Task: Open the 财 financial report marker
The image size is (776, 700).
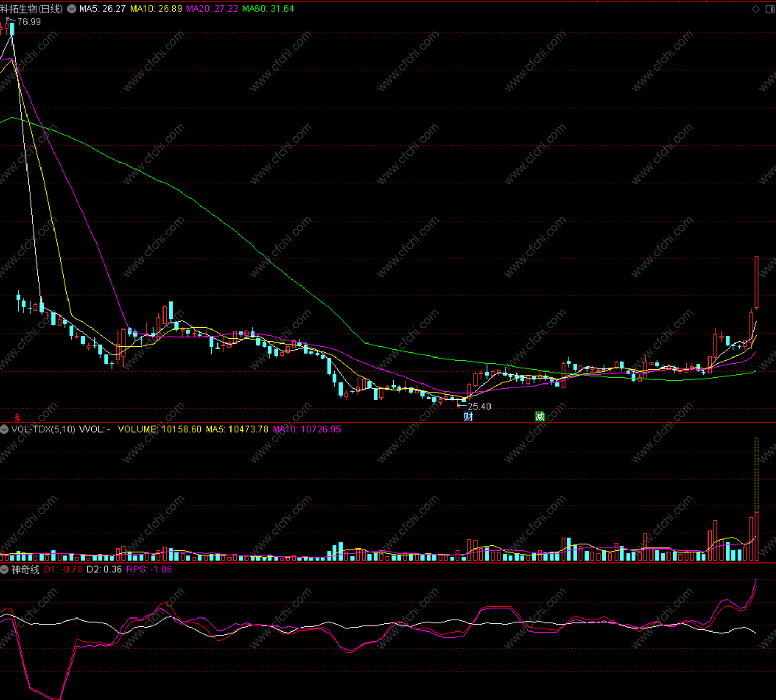Action: [468, 416]
